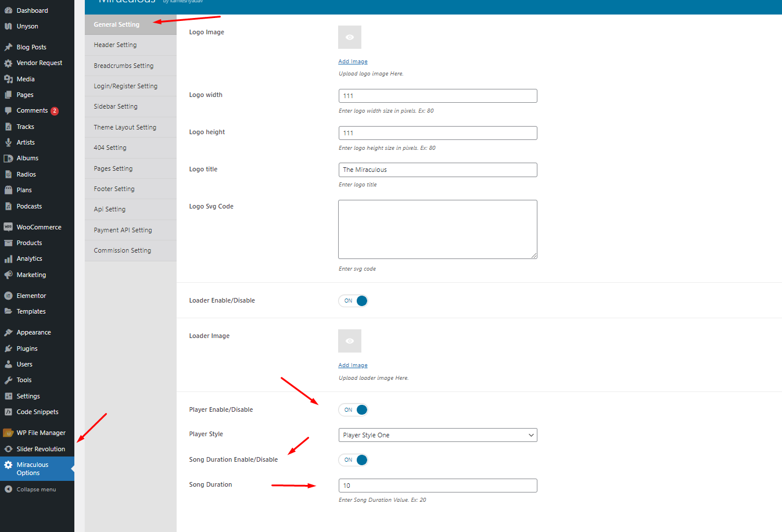
Task: Click the Loader Image preview thumbnail
Action: point(350,341)
